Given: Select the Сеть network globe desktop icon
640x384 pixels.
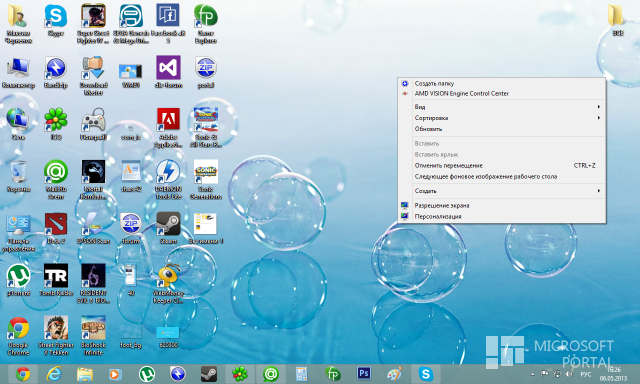Looking at the screenshot, I should click(18, 124).
